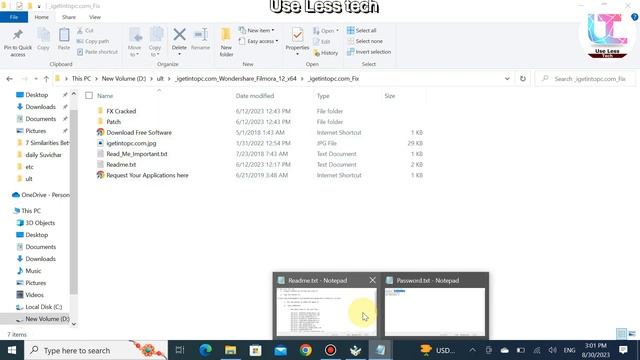Viewport: 640px width, 360px height.
Task: Switch to the Home ribbon tab
Action: 41,17
